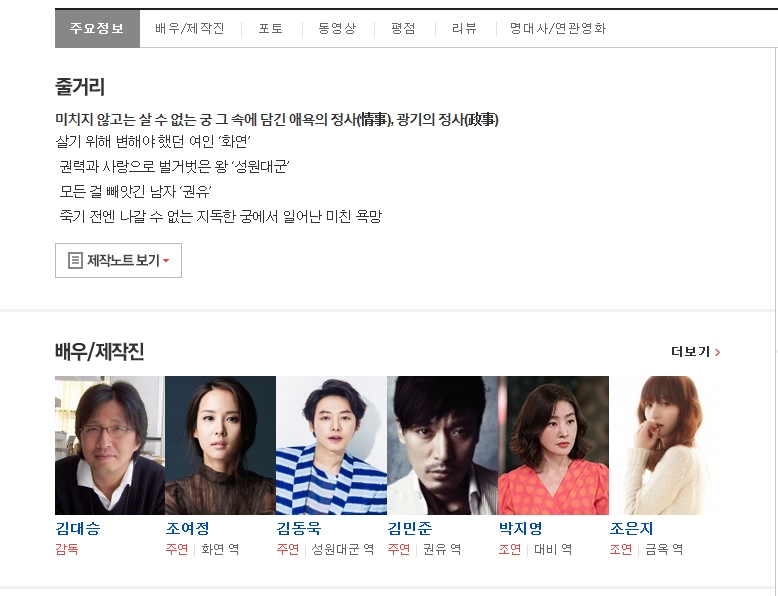This screenshot has height=596, width=778.
Task: Select the 동영상 tab
Action: (x=337, y=28)
